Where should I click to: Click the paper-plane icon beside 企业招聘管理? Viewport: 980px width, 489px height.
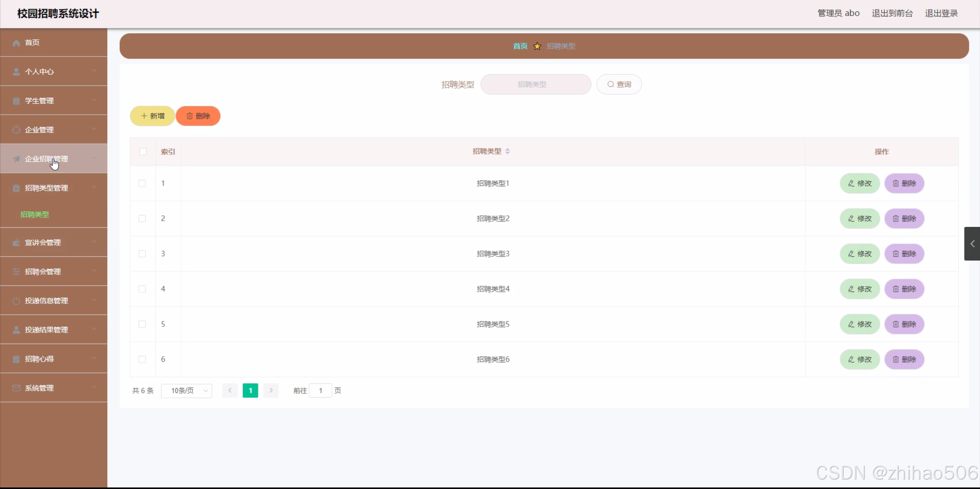(16, 159)
